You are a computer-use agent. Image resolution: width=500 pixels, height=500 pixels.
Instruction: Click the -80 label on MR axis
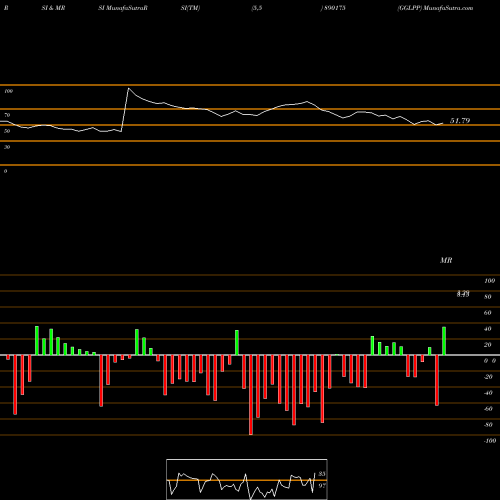click(x=488, y=425)
